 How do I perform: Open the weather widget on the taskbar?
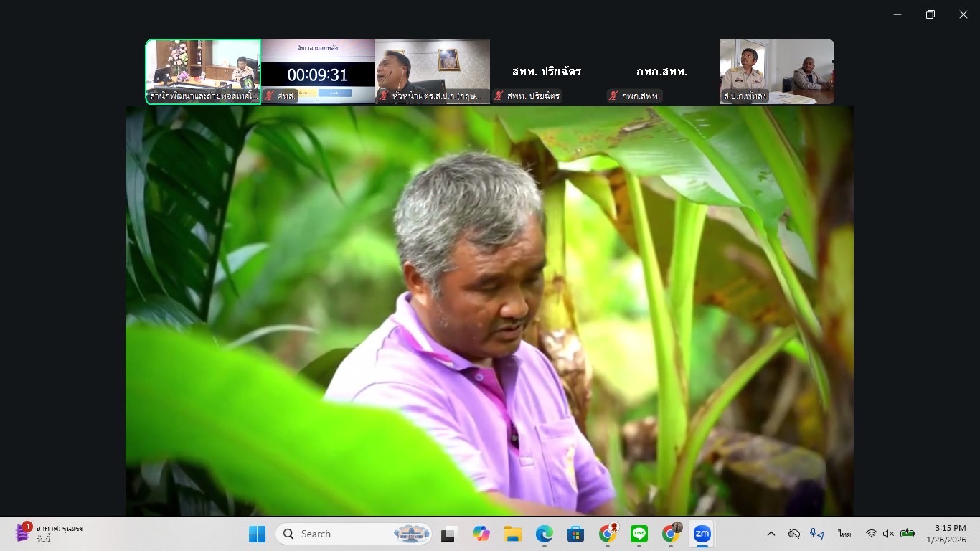tap(50, 534)
